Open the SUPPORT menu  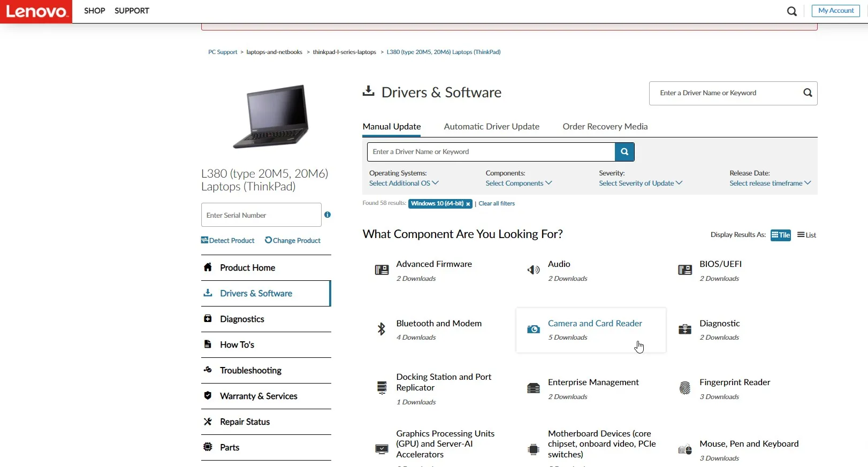point(132,11)
